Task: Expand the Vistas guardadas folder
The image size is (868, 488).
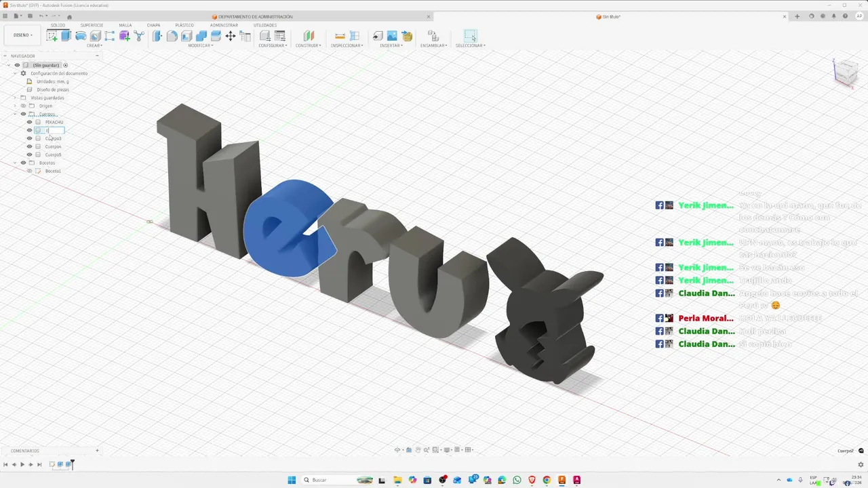Action: tap(15, 98)
